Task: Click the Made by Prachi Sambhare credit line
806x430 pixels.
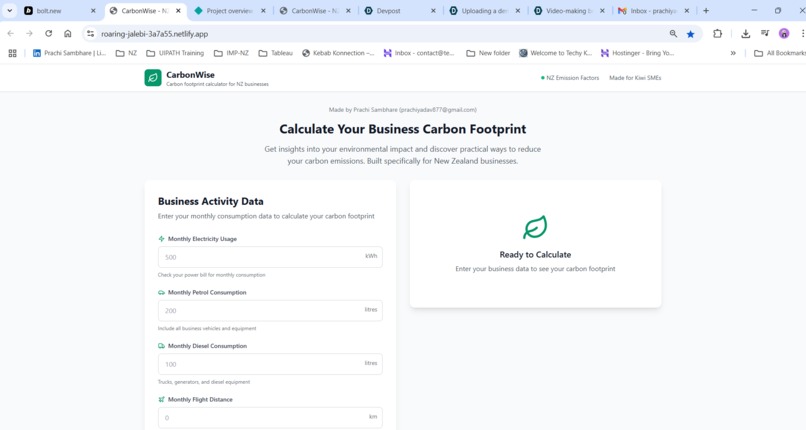Action: (x=402, y=109)
